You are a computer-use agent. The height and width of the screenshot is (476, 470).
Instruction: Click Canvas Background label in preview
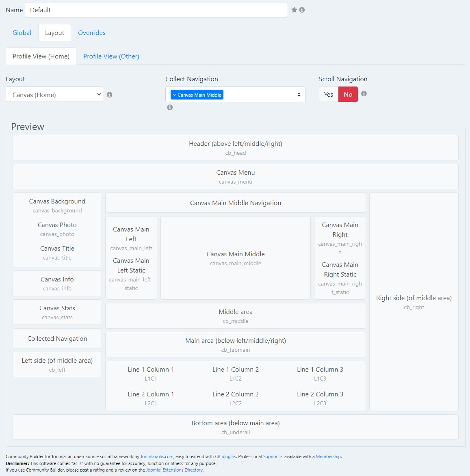tap(57, 201)
